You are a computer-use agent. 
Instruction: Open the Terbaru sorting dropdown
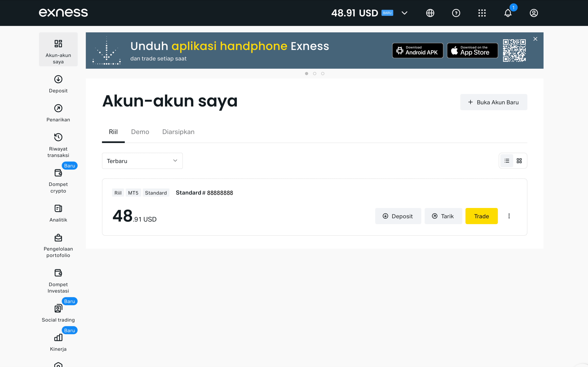tap(142, 161)
